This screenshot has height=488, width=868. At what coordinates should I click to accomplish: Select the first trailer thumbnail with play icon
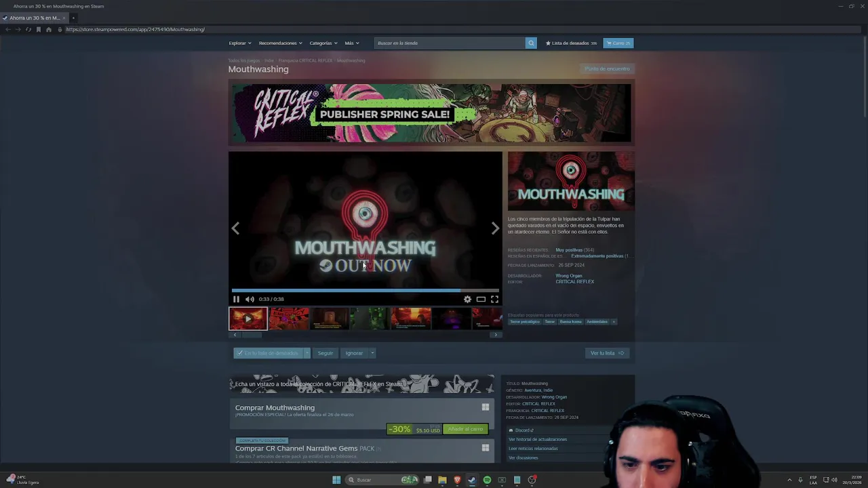[x=248, y=319]
